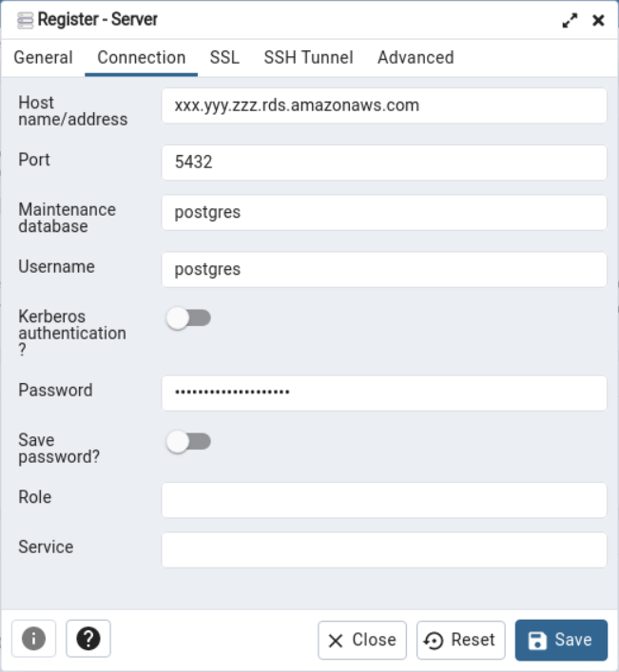Select the Maintenance database input
Image resolution: width=619 pixels, height=672 pixels.
pyautogui.click(x=384, y=213)
